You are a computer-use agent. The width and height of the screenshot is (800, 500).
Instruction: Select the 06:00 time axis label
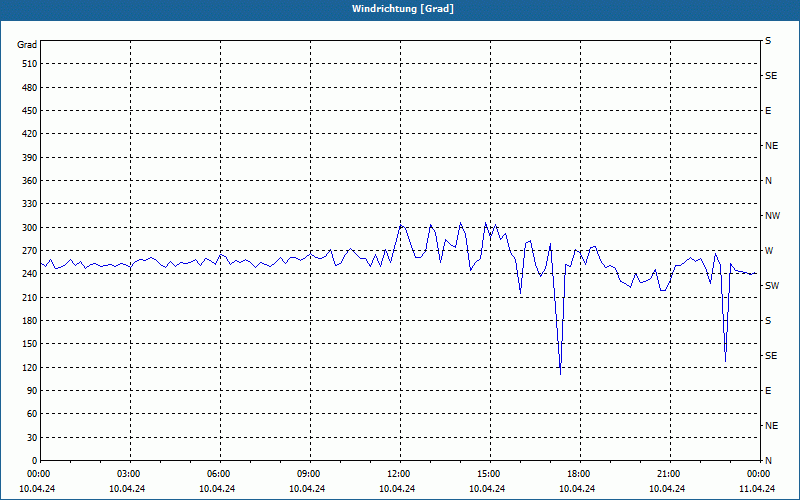click(218, 474)
